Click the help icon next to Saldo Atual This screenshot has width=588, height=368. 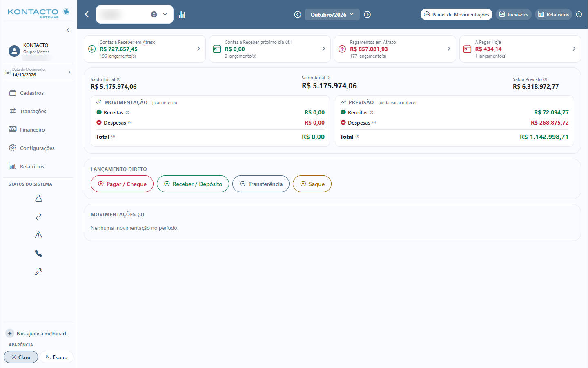[x=329, y=78]
